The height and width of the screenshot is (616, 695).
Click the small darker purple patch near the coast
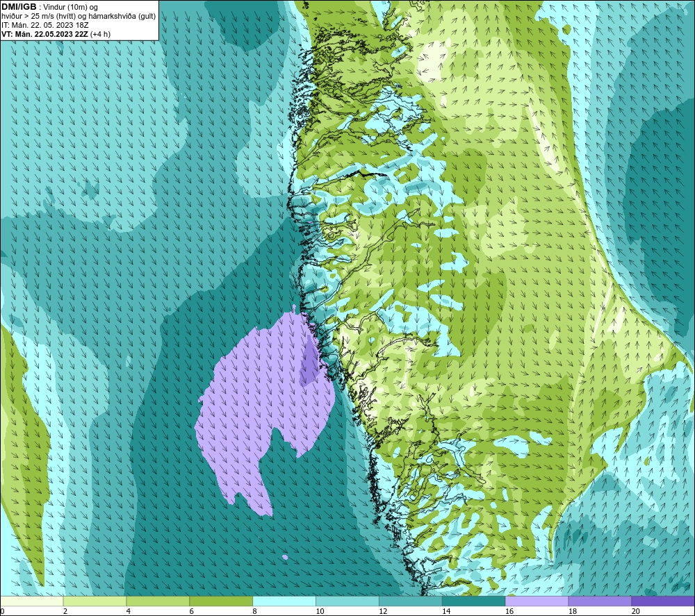[310, 361]
